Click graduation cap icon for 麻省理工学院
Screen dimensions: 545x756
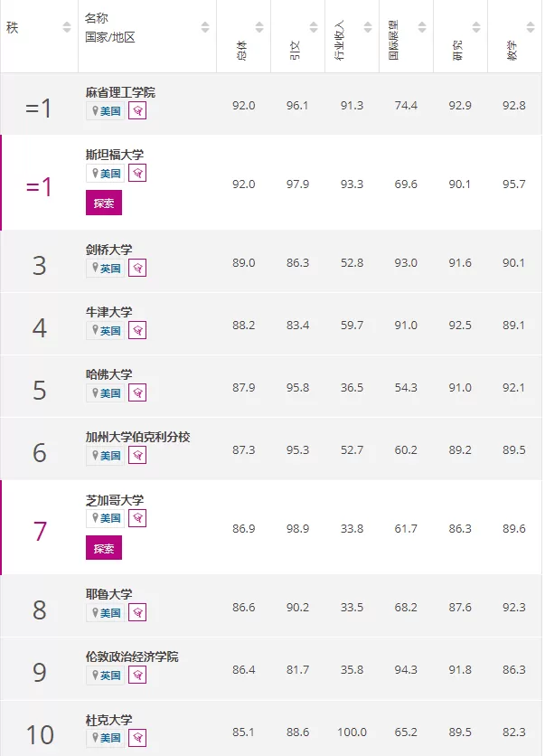(137, 110)
